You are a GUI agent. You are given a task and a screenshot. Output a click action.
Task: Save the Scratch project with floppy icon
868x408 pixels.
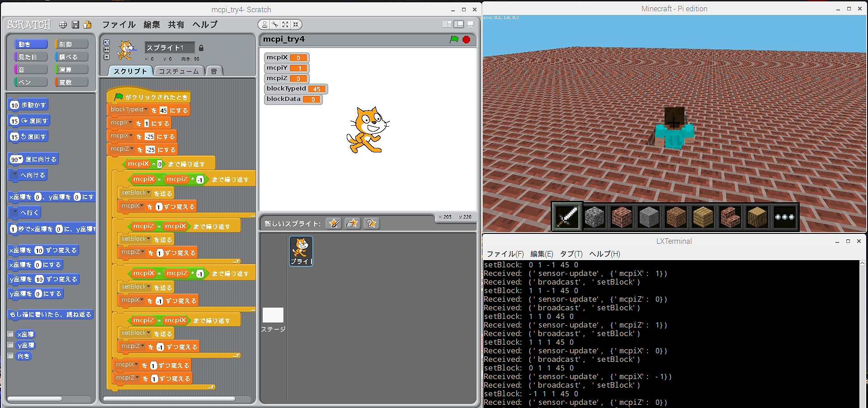tap(75, 25)
